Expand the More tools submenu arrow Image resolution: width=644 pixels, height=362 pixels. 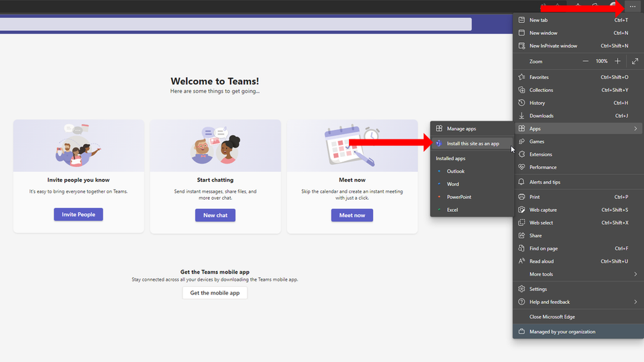[635, 274]
